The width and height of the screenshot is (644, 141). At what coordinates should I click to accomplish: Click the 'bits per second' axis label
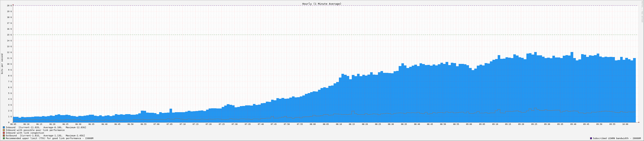tap(2, 64)
